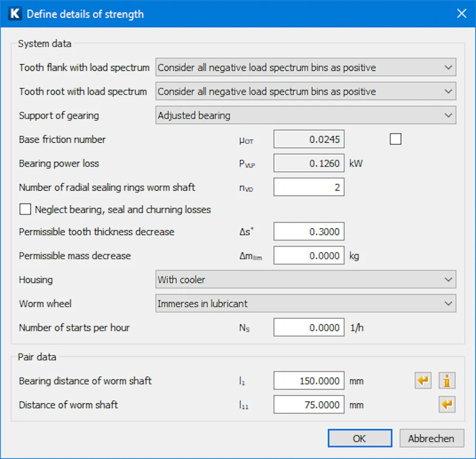Select the Permissible tooth thickness decrease field
Screen dimensions: 476x459
click(x=308, y=232)
